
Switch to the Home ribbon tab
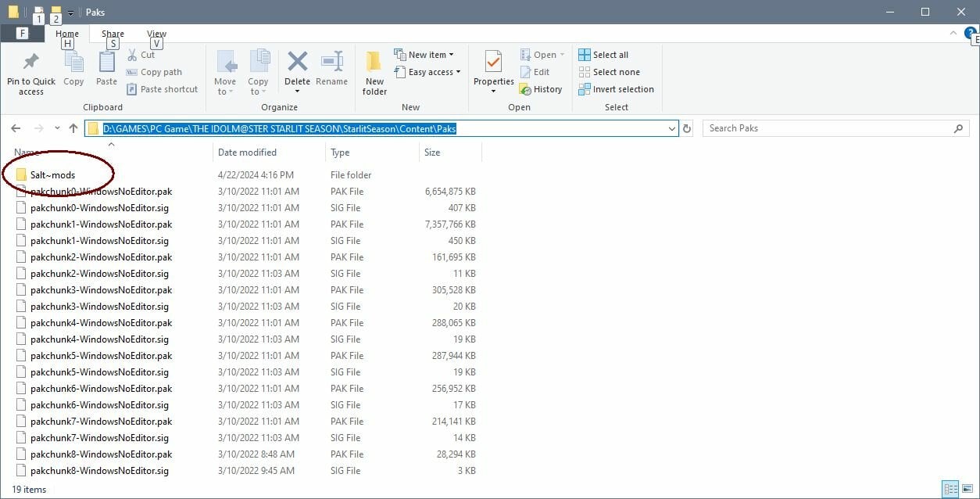point(67,34)
